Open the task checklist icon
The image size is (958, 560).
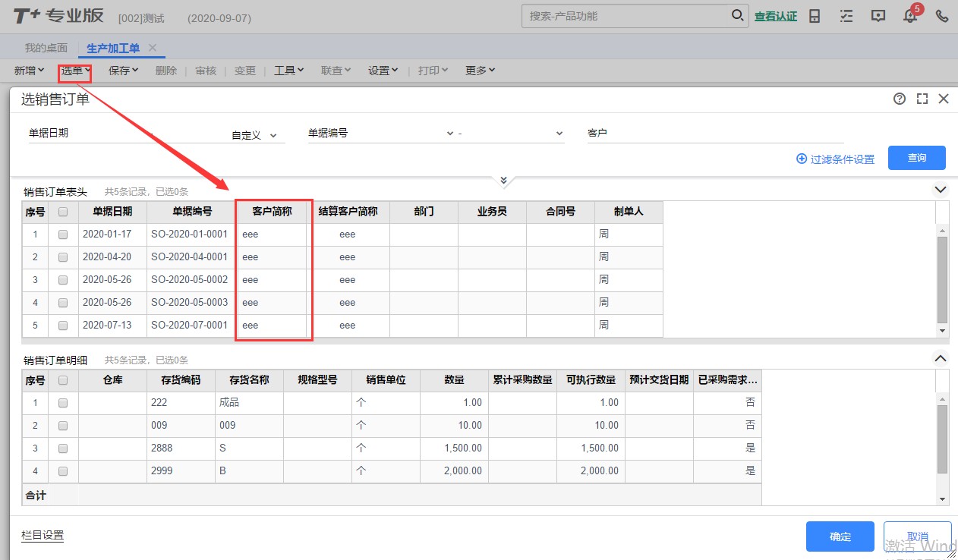pyautogui.click(x=846, y=16)
